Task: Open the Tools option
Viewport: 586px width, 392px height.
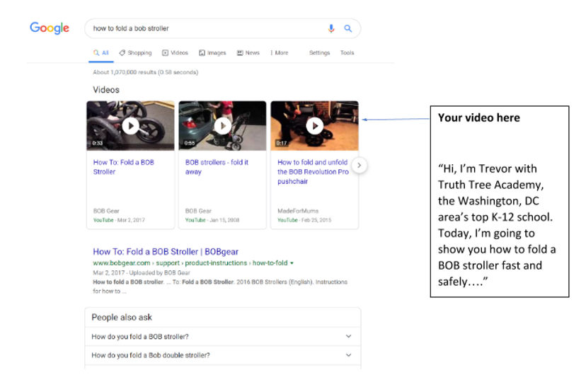Action: [347, 52]
